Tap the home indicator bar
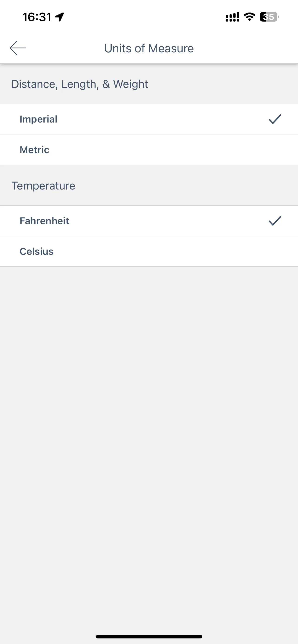This screenshot has height=644, width=298. click(x=149, y=637)
